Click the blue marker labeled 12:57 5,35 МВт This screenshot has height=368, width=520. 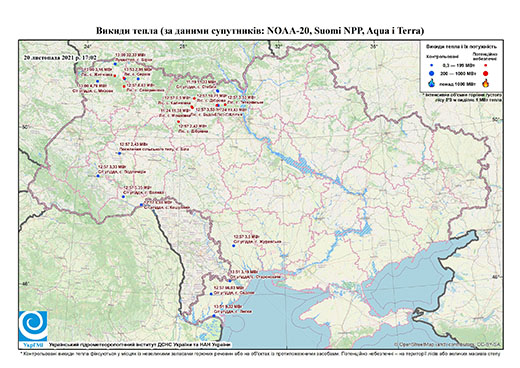[123, 197]
